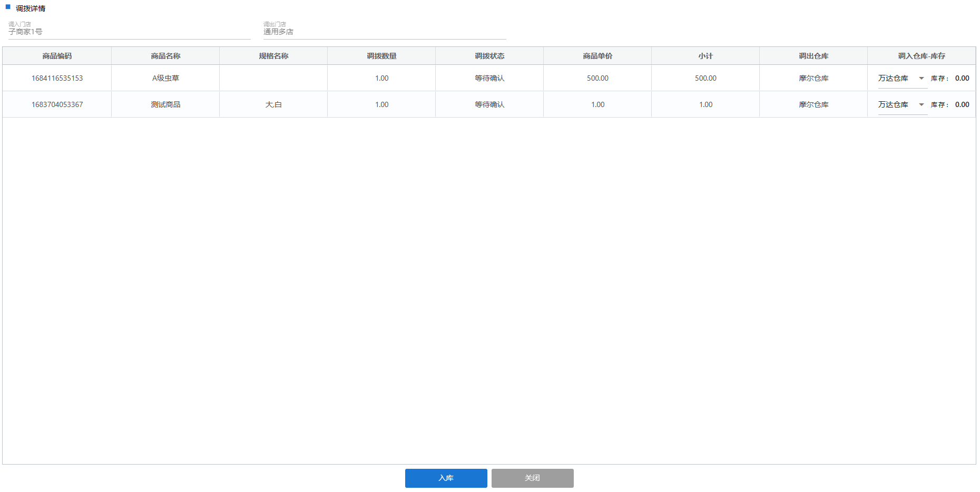Image resolution: width=980 pixels, height=492 pixels.
Task: Click the 商品名称 column header
Action: (165, 56)
